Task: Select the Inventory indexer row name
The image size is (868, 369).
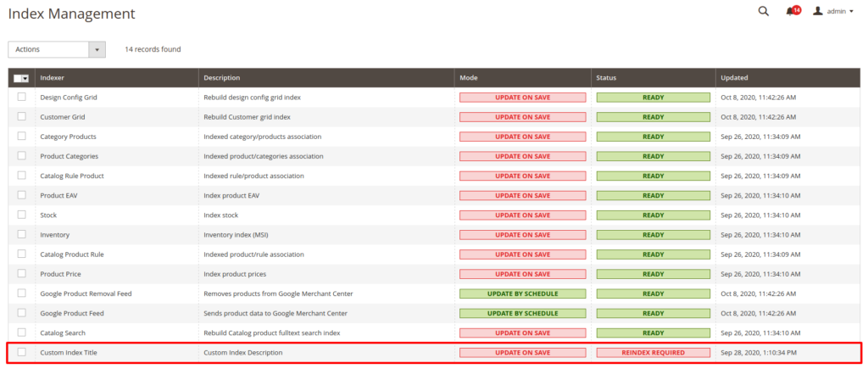Action: (55, 234)
